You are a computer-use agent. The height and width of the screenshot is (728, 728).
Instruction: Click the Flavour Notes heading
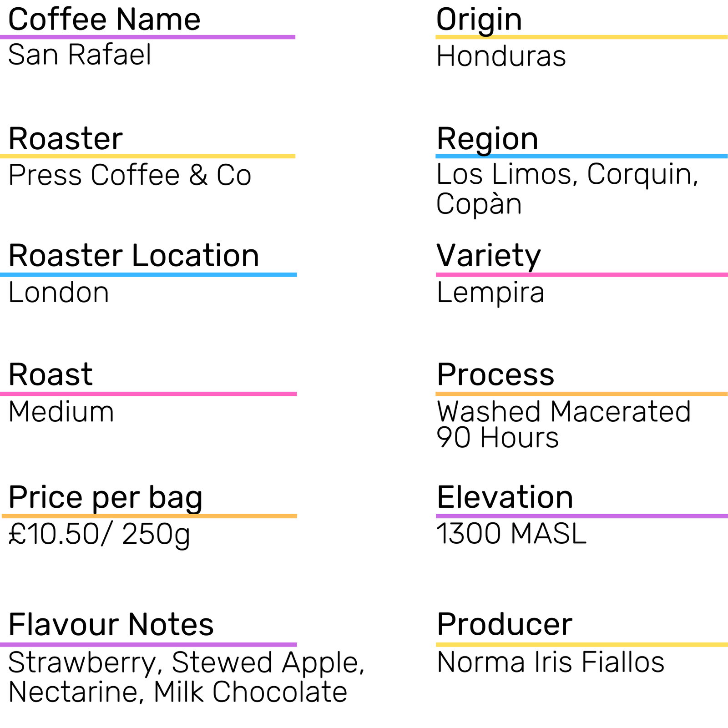[111, 624]
